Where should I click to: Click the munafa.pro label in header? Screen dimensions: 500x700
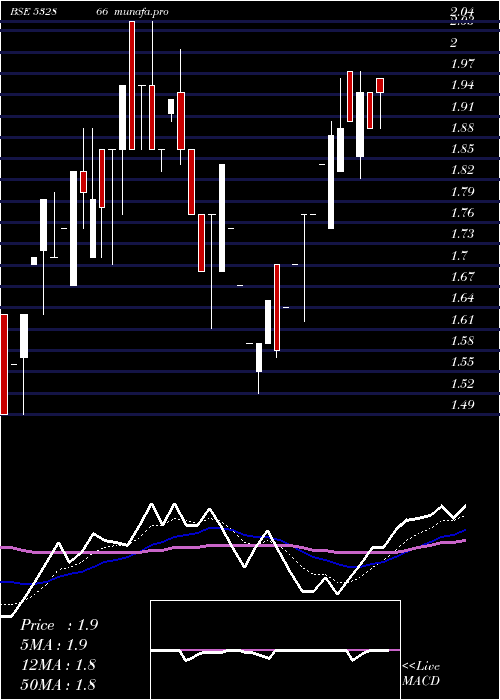tap(142, 12)
